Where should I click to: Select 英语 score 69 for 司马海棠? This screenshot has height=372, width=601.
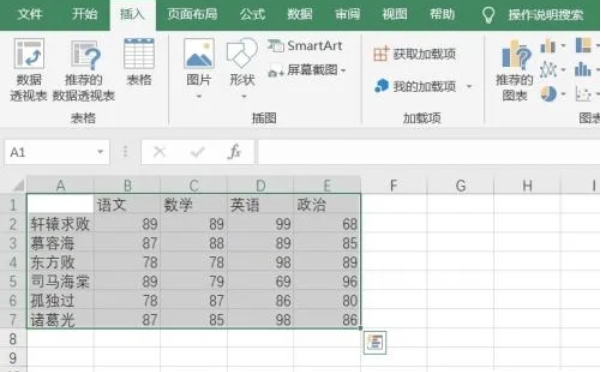[260, 282]
